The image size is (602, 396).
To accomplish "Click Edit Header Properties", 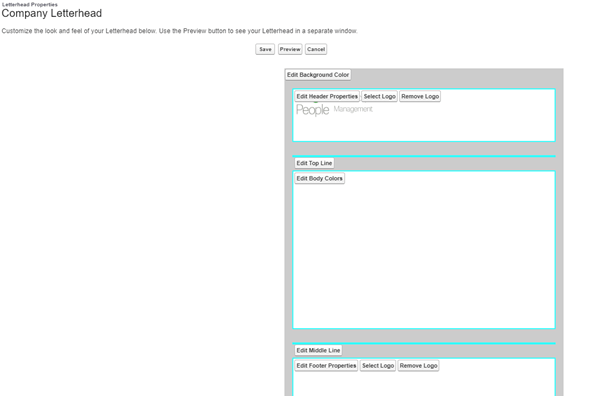I will coord(327,96).
